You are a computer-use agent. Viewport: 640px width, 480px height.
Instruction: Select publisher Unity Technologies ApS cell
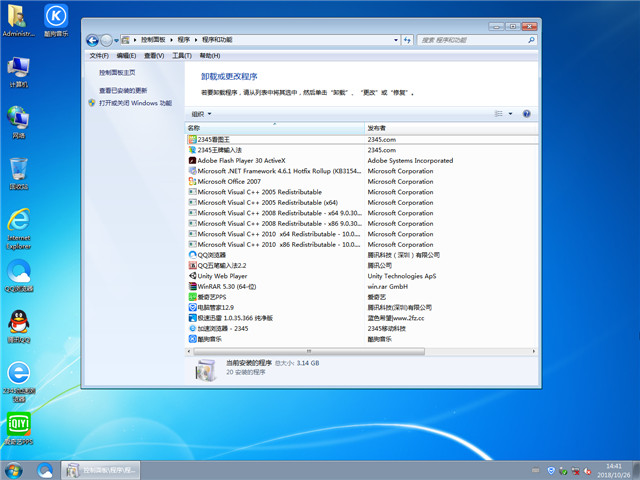point(402,276)
